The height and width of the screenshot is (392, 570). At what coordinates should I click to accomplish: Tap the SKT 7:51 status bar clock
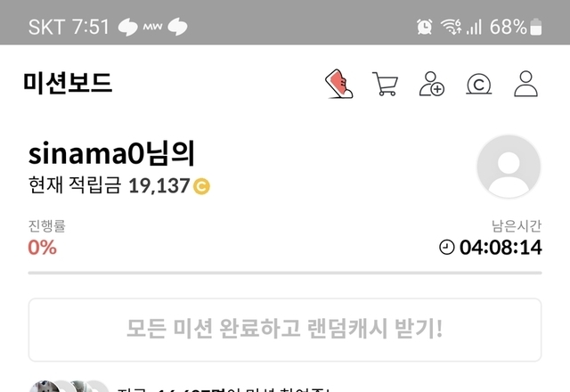[69, 27]
